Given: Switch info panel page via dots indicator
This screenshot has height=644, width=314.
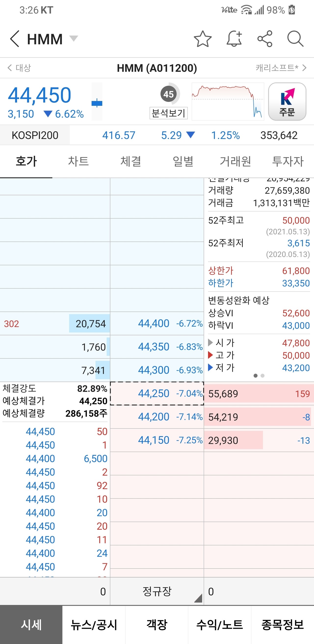Looking at the screenshot, I should (x=259, y=376).
